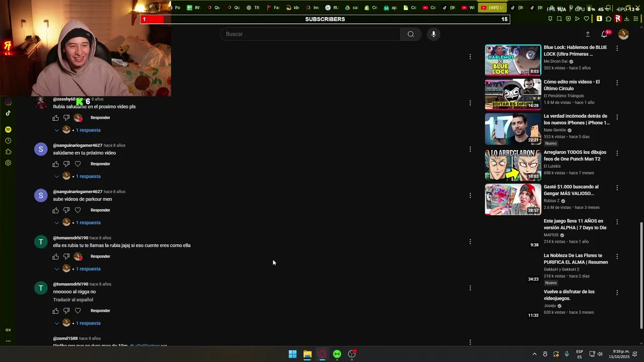The height and width of the screenshot is (362, 644).
Task: Open Spotify panel in the browser sidebar
Action: 8,130
